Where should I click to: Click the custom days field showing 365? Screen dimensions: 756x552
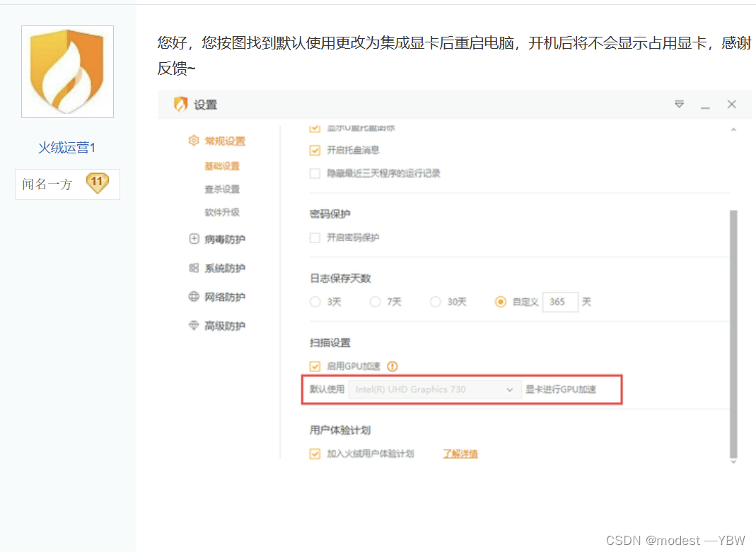560,302
